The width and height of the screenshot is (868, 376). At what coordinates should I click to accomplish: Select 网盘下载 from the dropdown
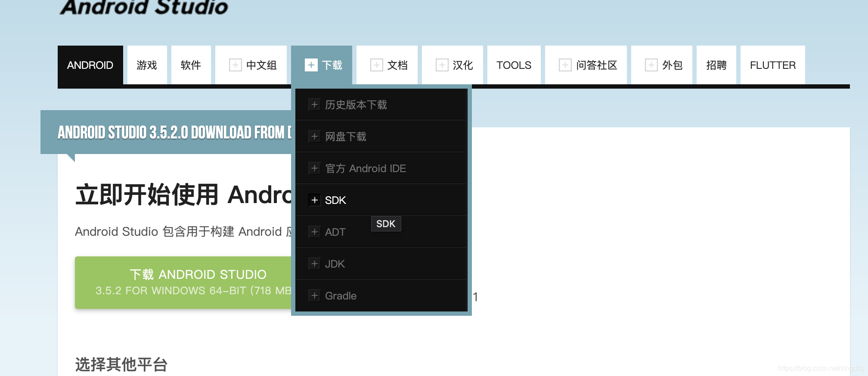coord(381,136)
